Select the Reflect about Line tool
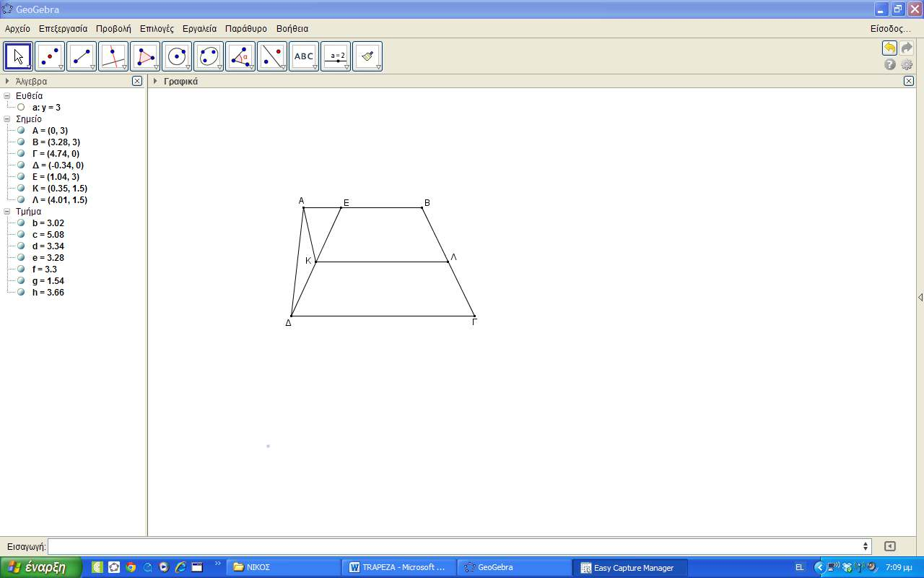Screen dimensions: 924x578 (x=272, y=56)
